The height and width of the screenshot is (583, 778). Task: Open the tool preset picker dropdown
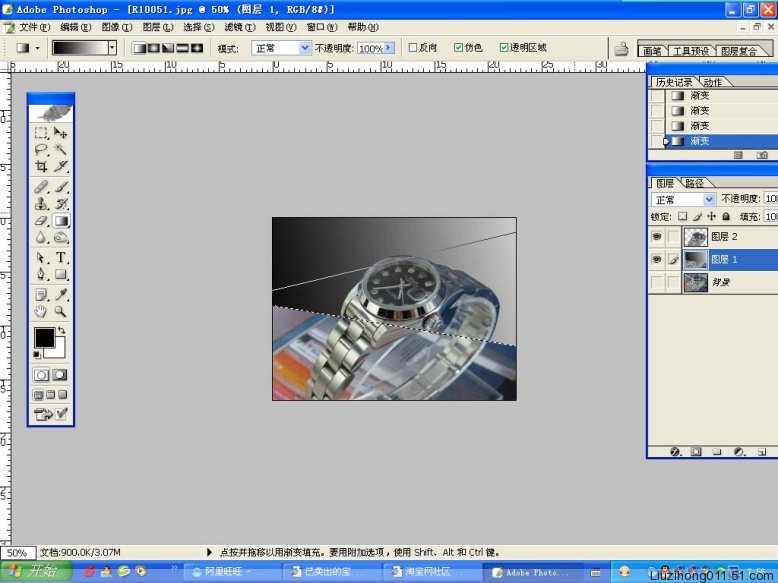pyautogui.click(x=38, y=48)
